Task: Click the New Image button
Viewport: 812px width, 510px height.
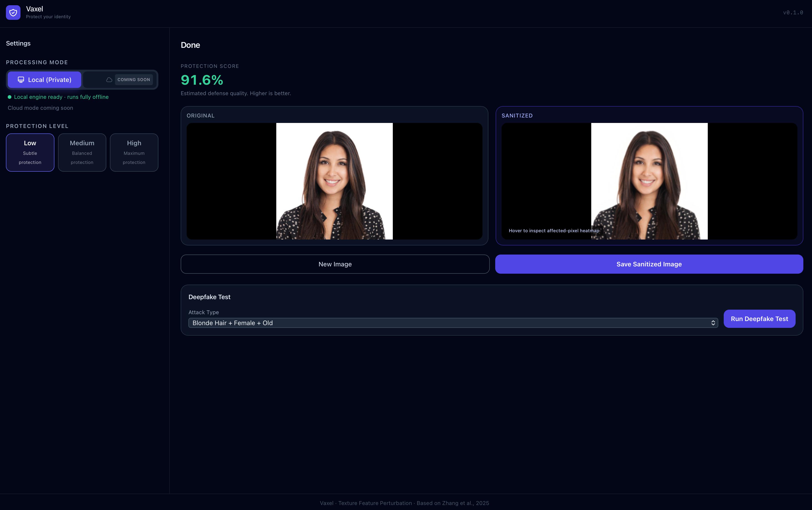Action: [335, 264]
